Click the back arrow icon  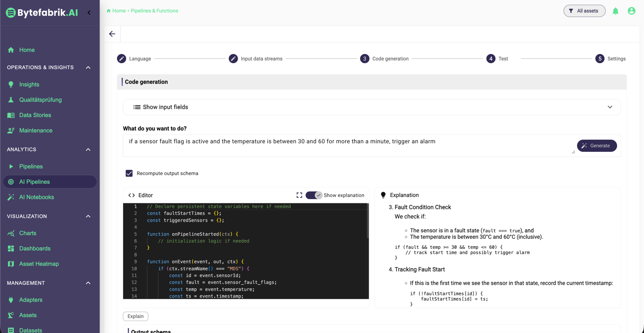click(x=112, y=34)
